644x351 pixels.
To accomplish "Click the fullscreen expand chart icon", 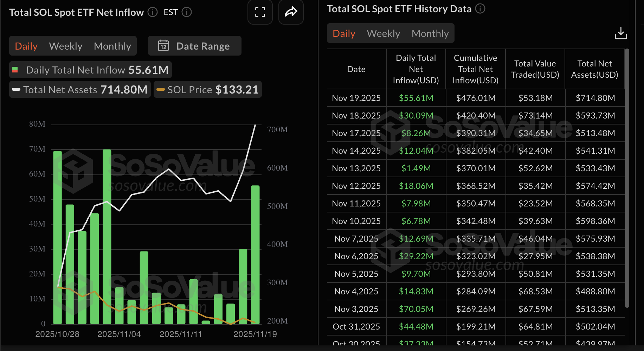I will pyautogui.click(x=260, y=12).
